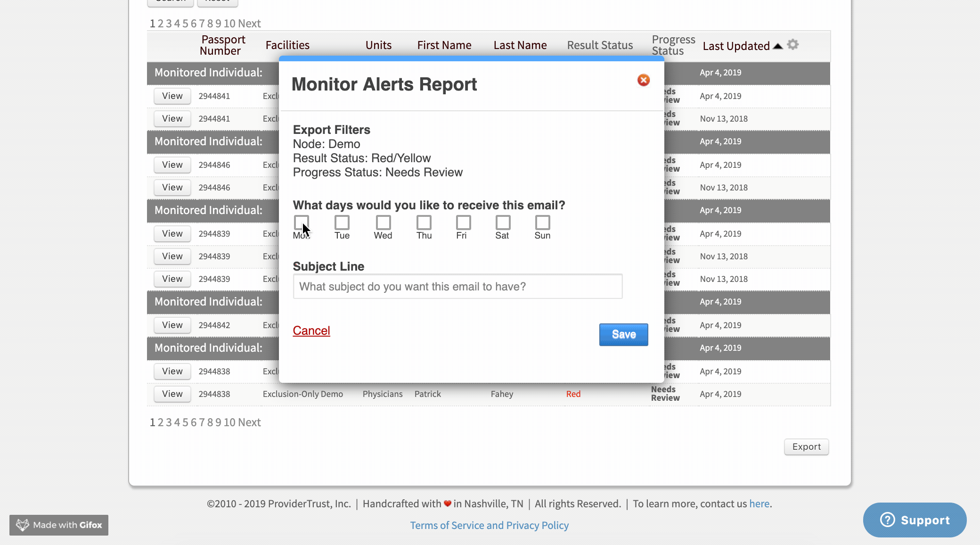
Task: Sort by the Facilities column header
Action: pyautogui.click(x=287, y=45)
